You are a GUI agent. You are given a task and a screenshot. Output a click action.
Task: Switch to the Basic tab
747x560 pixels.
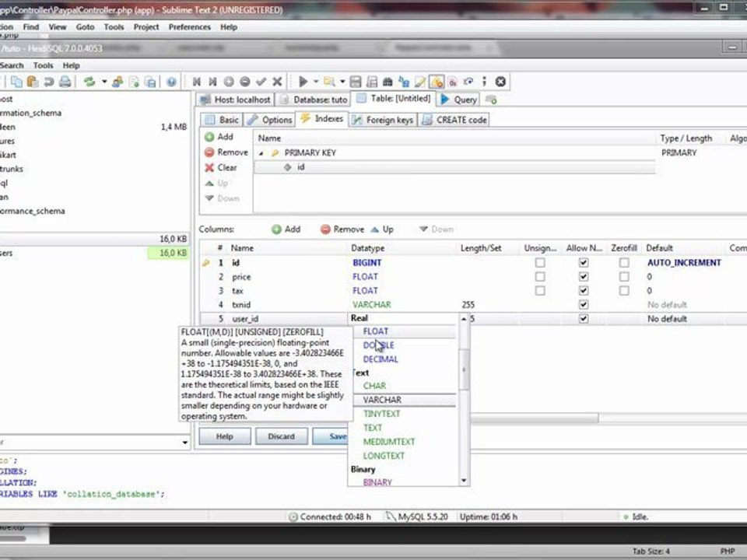pos(222,120)
